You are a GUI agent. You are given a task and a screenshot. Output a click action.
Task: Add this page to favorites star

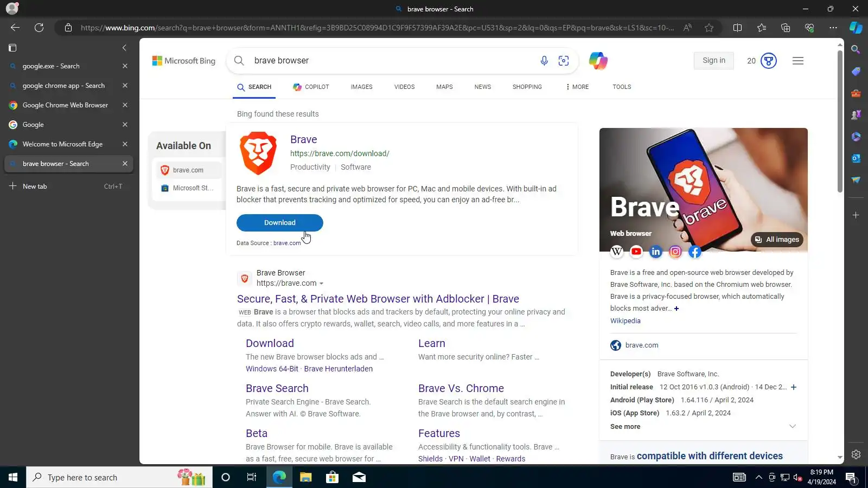[709, 28]
